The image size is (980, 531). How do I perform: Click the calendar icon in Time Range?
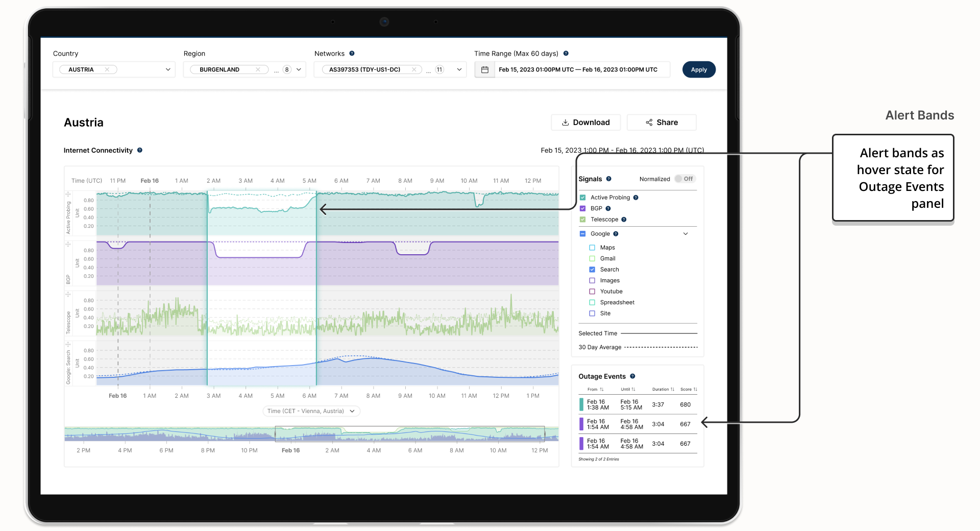pos(485,69)
